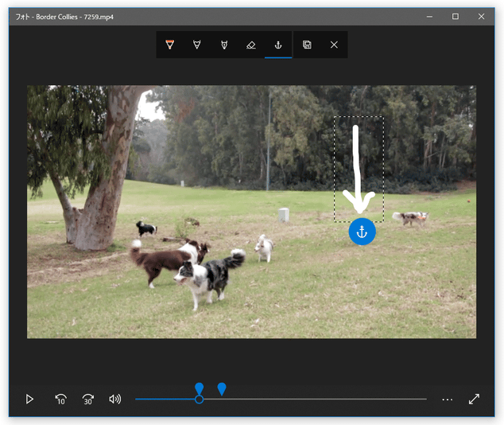Maximize the Photos window

pyautogui.click(x=456, y=16)
